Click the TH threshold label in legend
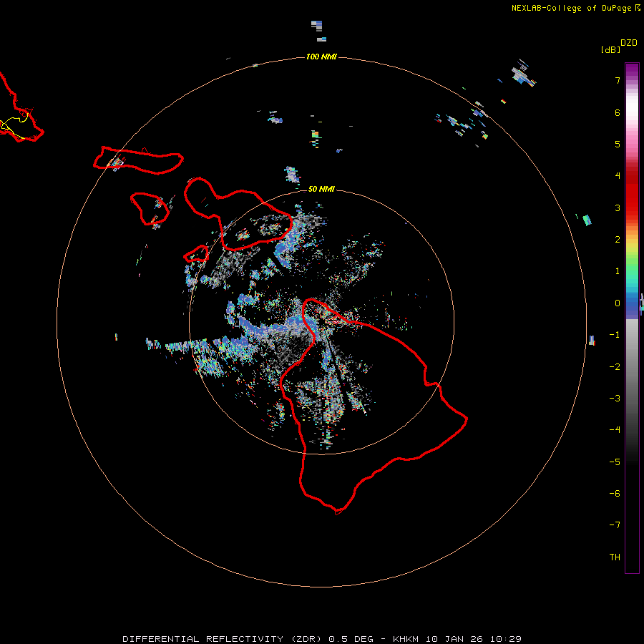This screenshot has width=644, height=644. pos(615,557)
